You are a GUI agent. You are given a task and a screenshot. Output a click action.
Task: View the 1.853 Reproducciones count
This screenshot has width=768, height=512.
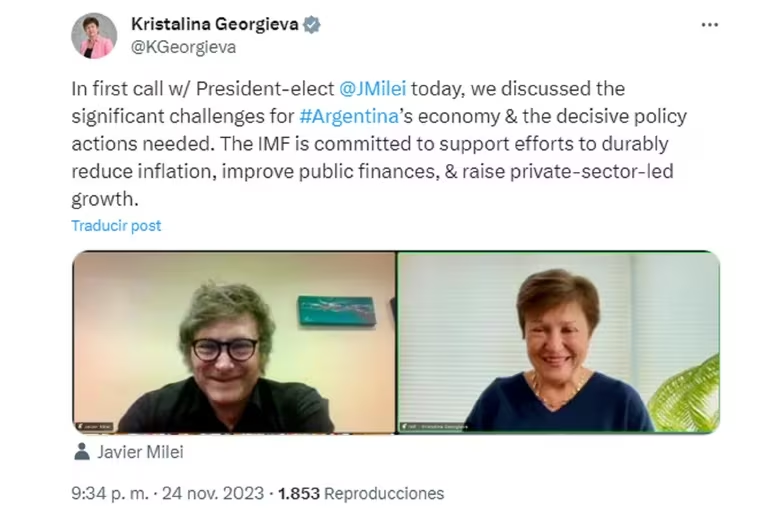360,493
